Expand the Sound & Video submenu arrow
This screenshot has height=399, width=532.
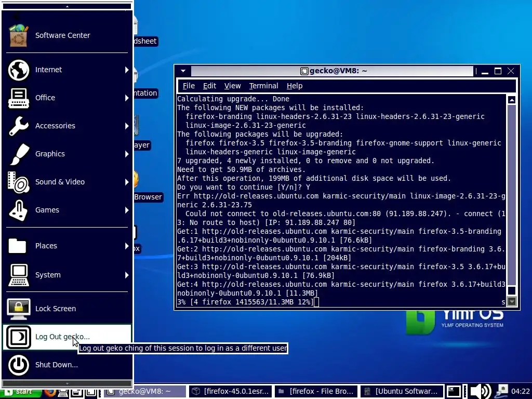127,182
